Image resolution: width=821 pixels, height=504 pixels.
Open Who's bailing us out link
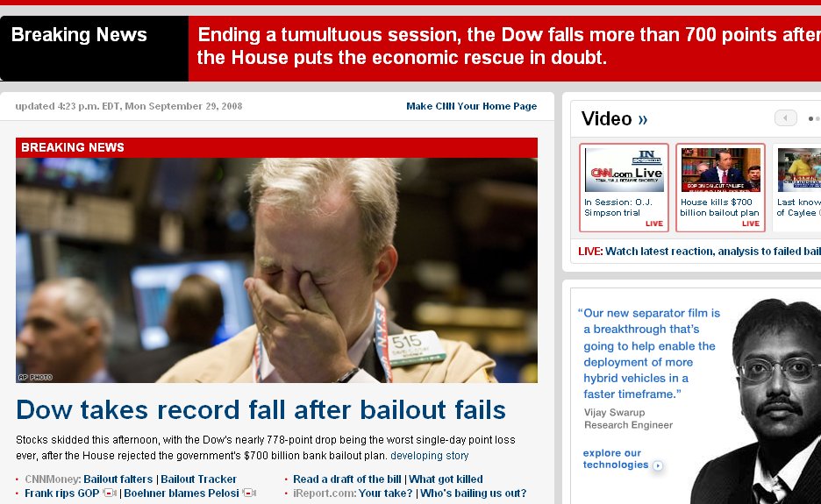(473, 493)
